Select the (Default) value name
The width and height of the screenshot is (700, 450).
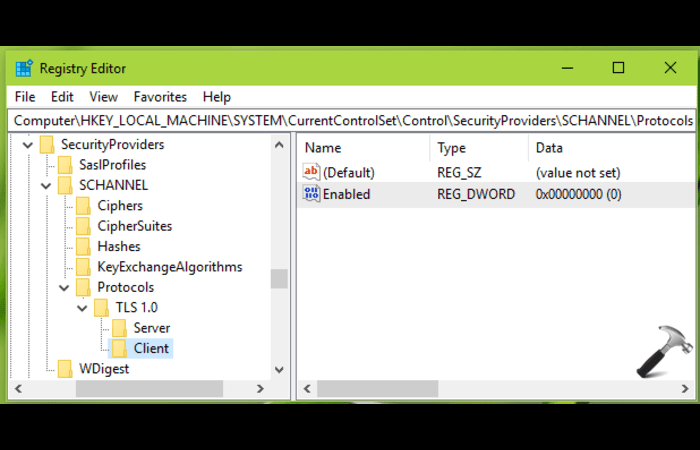349,173
